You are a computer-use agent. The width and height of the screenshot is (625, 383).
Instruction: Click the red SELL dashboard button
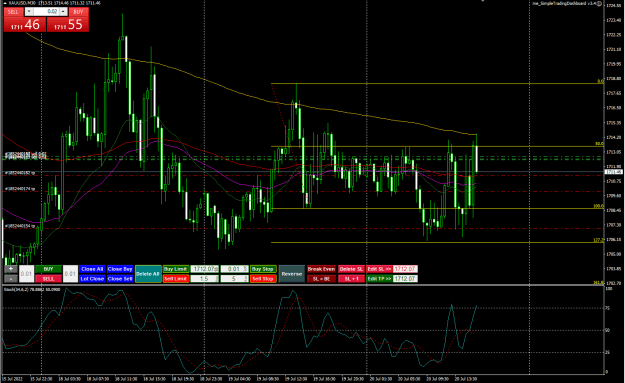pos(48,279)
